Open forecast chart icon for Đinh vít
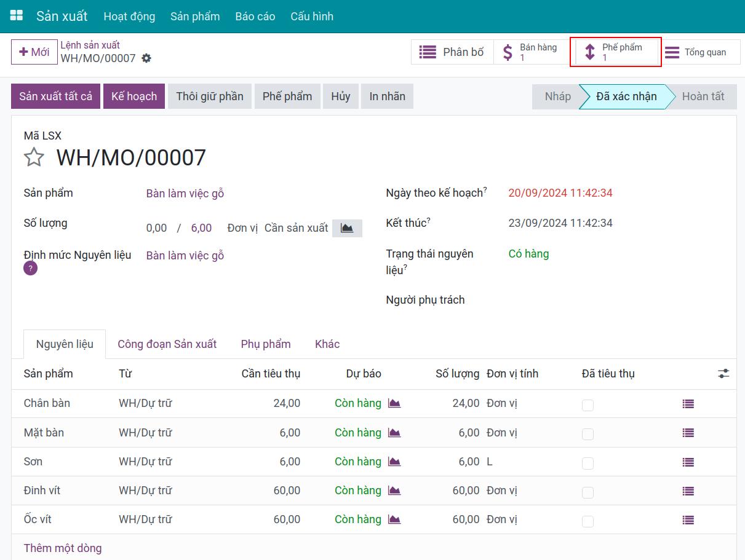This screenshot has width=745, height=560. (394, 491)
